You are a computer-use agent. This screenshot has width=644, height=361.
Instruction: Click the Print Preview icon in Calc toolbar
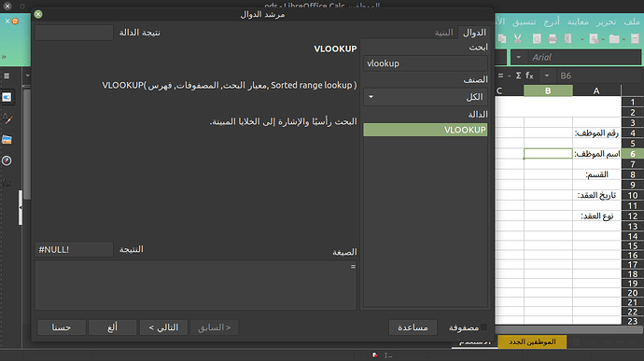537,39
